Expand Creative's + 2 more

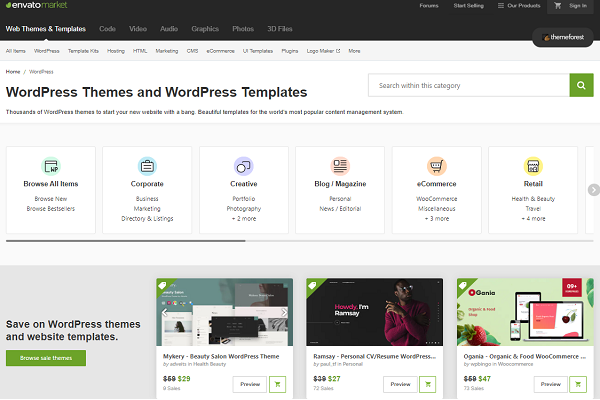coord(243,219)
